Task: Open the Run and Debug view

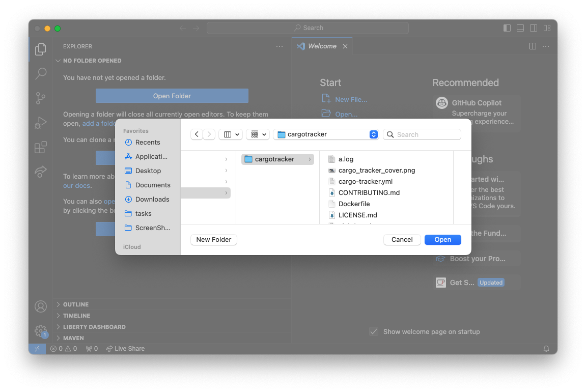Action: pyautogui.click(x=41, y=123)
